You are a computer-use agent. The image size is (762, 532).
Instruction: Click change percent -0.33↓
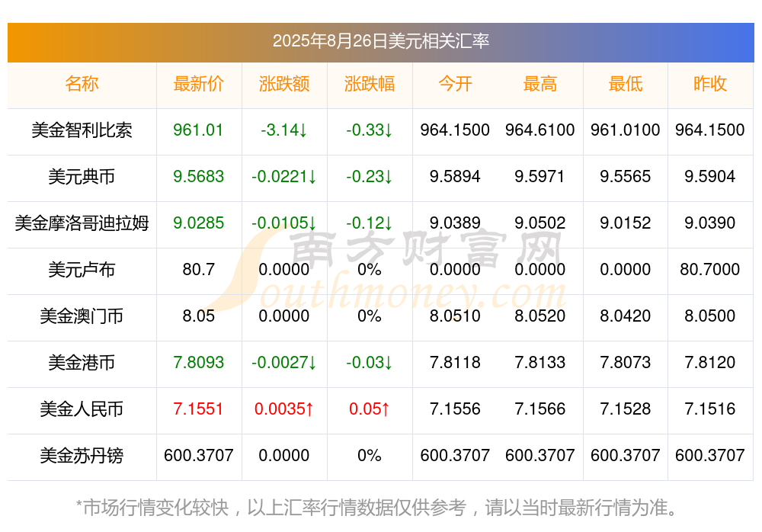[370, 130]
